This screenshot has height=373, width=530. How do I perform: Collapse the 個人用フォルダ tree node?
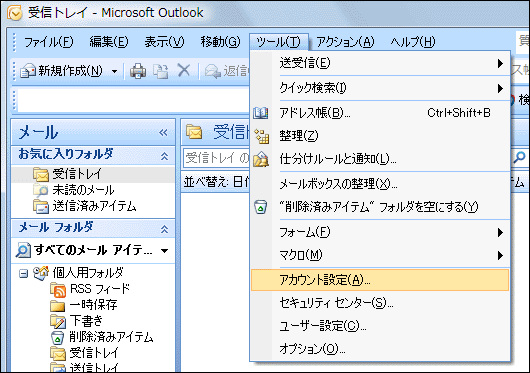click(x=23, y=273)
